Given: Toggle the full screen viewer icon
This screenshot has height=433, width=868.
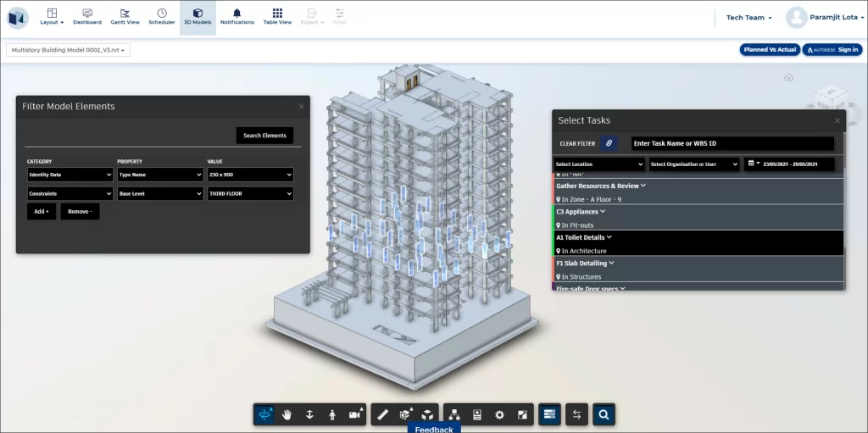Looking at the screenshot, I should 522,414.
